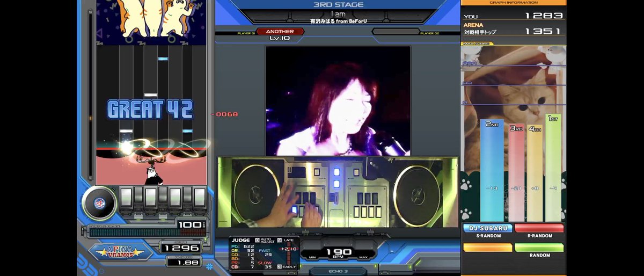The width and height of the screenshot is (644, 276).
Task: Click the GRAPH INFORMATION header
Action: point(514,3)
